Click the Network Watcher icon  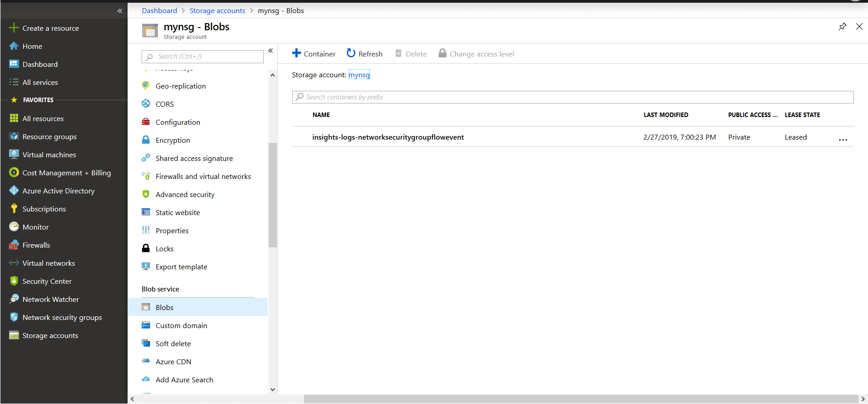click(14, 299)
